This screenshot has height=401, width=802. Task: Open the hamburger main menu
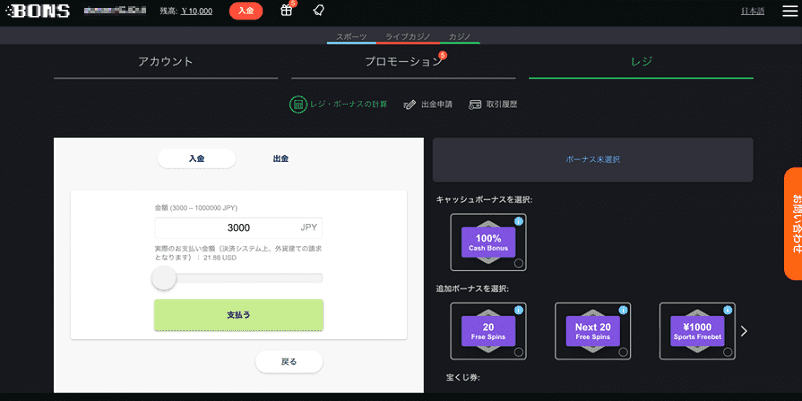[790, 11]
